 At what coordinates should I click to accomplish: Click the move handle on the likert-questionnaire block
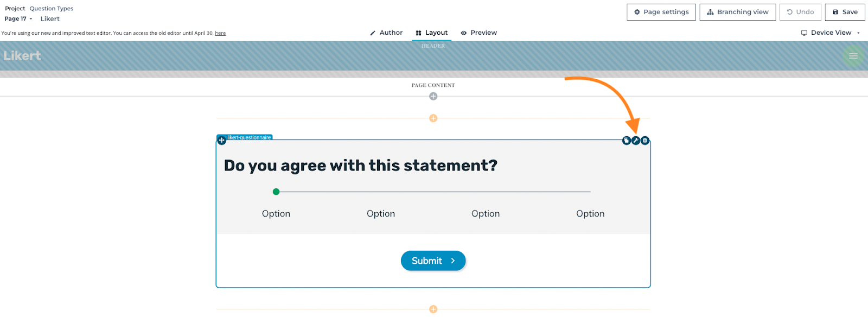point(221,141)
